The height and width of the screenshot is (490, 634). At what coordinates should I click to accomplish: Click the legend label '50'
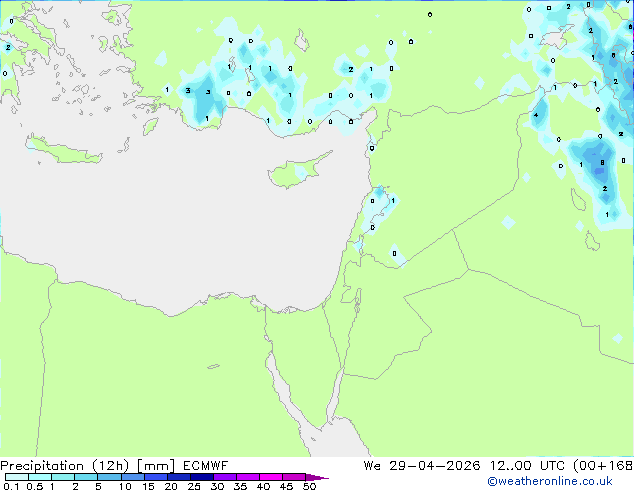[309, 486]
